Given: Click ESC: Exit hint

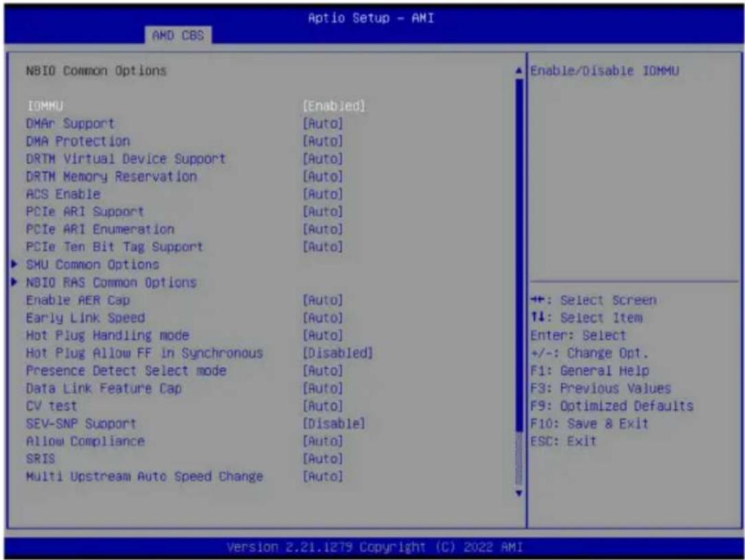Looking at the screenshot, I should click(x=563, y=441).
